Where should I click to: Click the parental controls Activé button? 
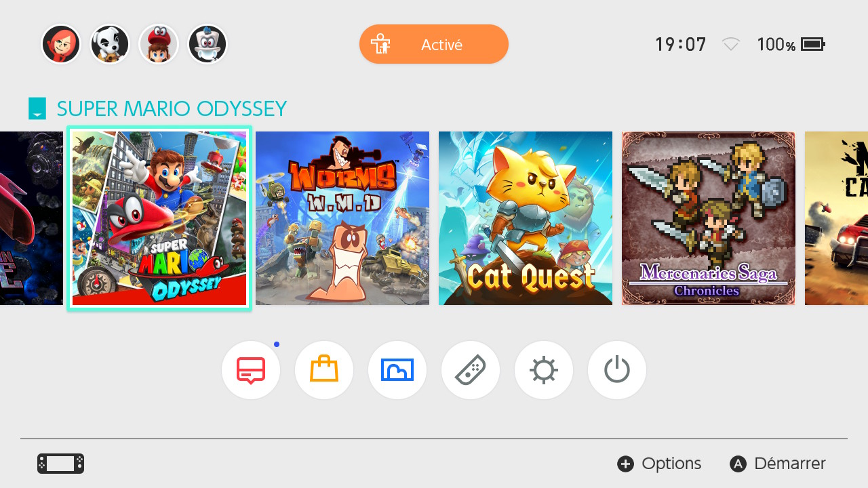[434, 44]
